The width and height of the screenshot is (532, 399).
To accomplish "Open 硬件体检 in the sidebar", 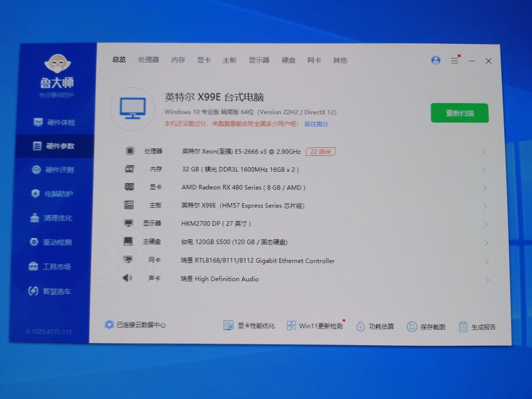I will pyautogui.click(x=55, y=123).
